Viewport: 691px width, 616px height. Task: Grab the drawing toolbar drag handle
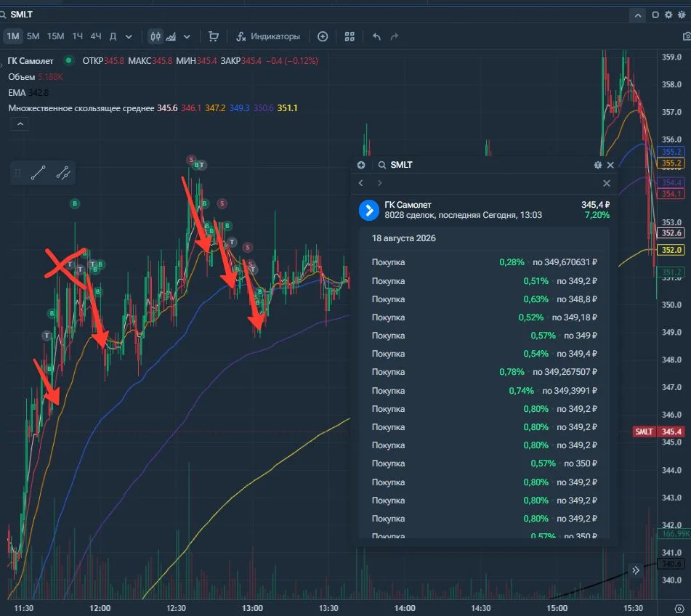[x=17, y=173]
